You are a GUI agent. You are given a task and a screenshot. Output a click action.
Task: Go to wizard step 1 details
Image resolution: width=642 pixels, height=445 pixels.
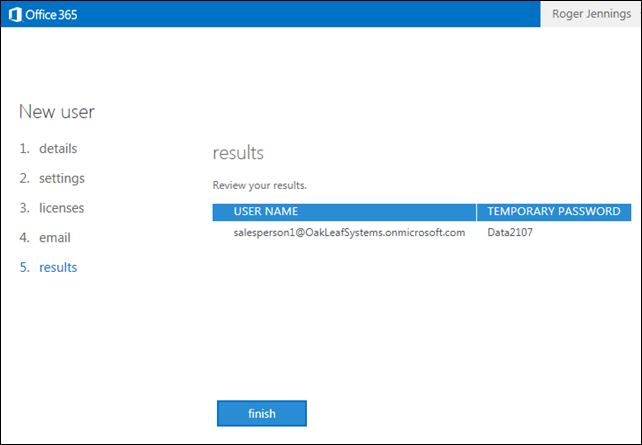click(x=48, y=148)
